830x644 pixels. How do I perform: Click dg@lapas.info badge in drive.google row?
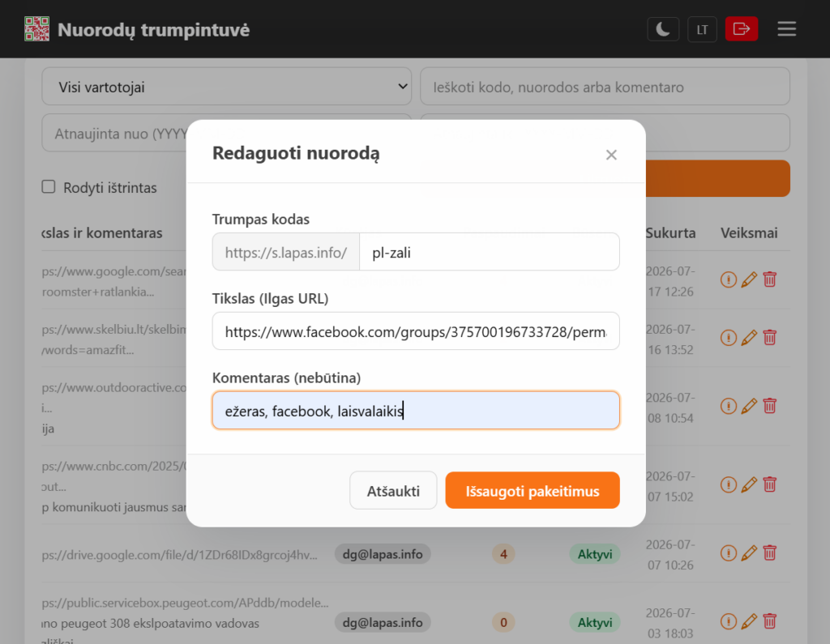pos(383,554)
